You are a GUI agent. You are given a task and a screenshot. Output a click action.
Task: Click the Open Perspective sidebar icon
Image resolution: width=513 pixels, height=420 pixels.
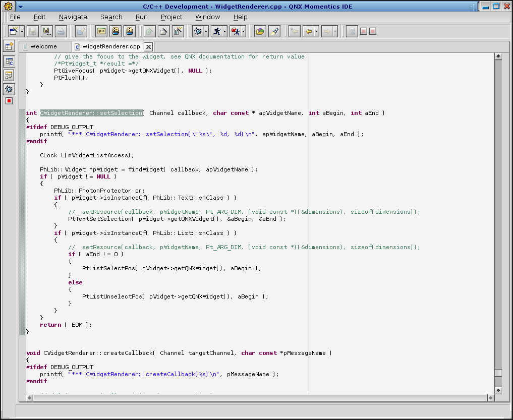pyautogui.click(x=9, y=46)
